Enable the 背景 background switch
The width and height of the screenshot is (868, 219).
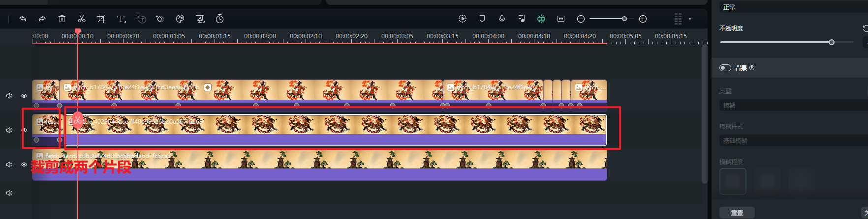725,68
